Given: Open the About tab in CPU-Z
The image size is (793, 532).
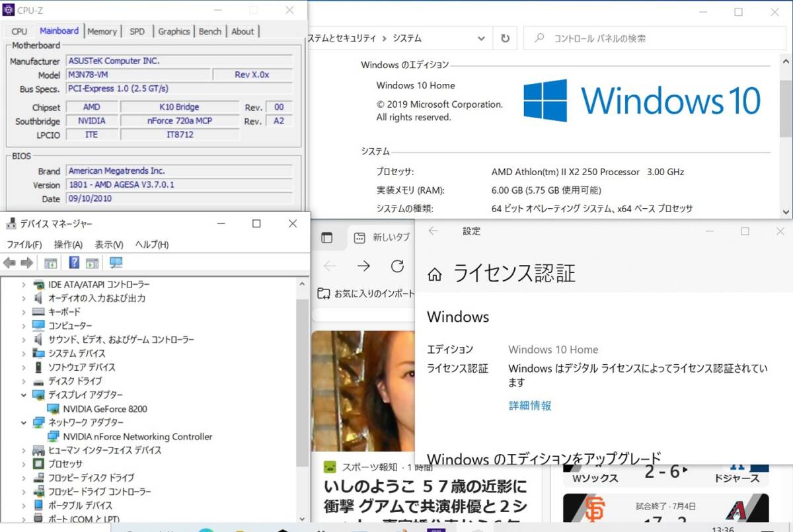Looking at the screenshot, I should (243, 31).
